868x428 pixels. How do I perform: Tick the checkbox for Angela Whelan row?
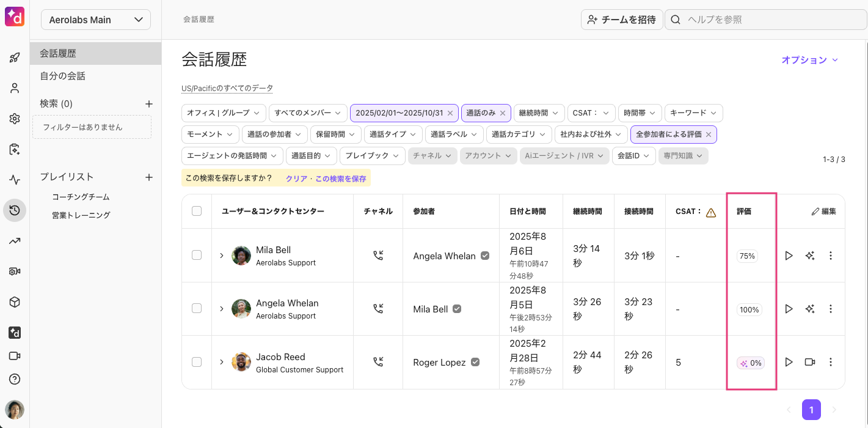(x=197, y=308)
